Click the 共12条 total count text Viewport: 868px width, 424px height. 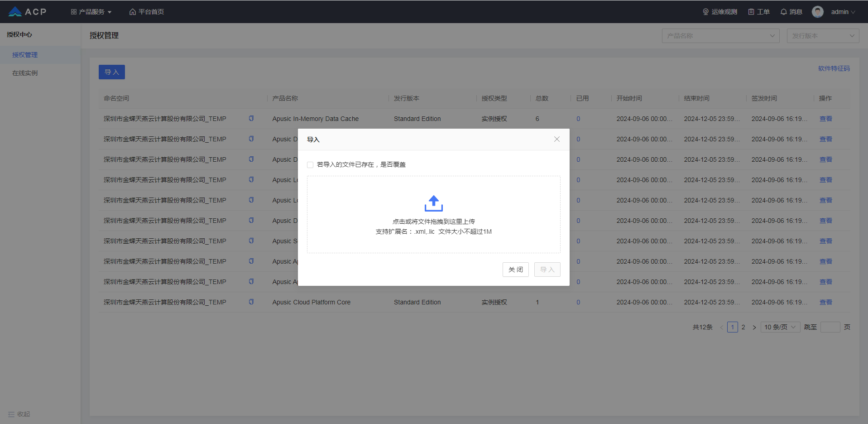click(x=703, y=327)
